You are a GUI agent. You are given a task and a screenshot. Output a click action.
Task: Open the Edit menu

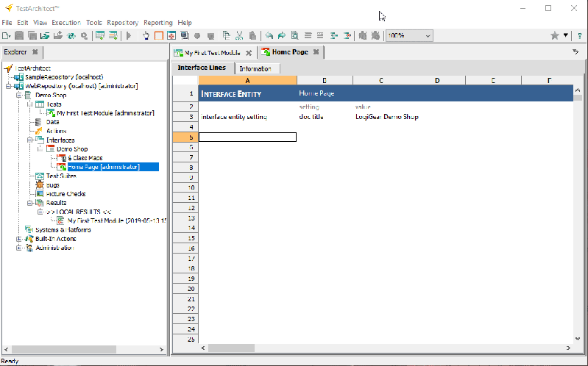pyautogui.click(x=23, y=23)
